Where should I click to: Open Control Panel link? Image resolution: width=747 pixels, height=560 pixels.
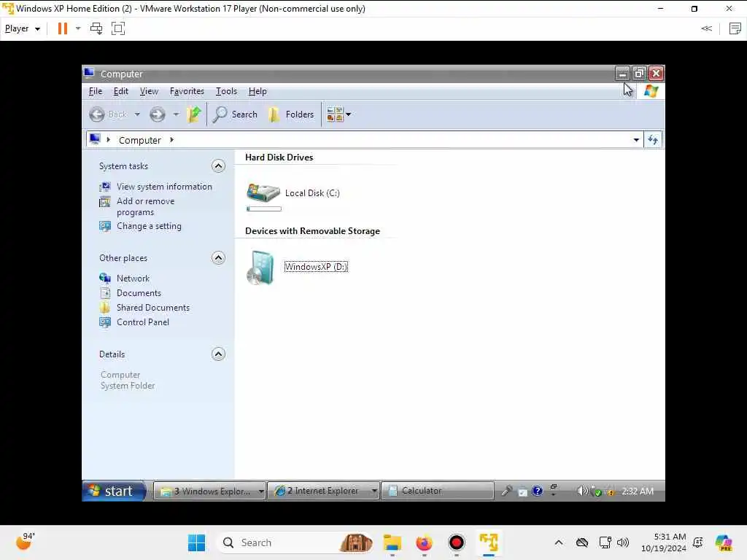(x=143, y=322)
